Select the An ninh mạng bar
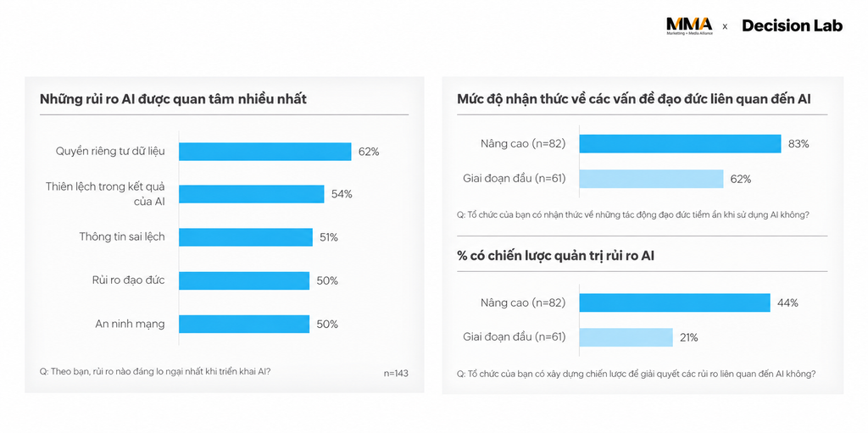 pyautogui.click(x=244, y=324)
